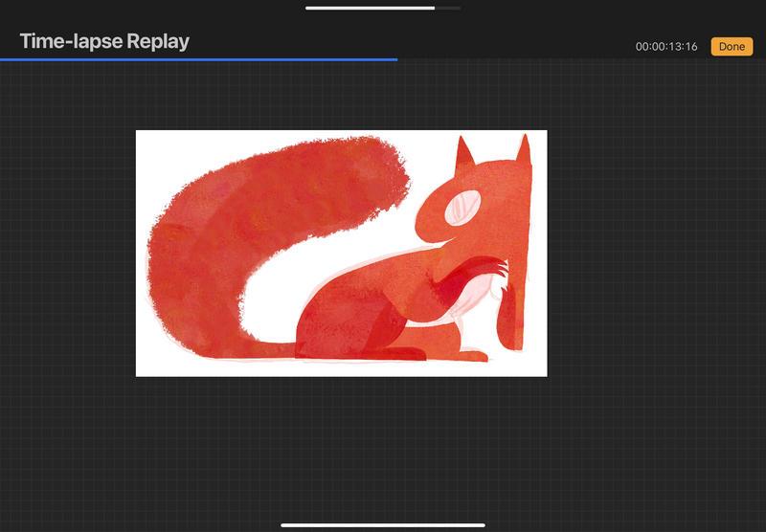This screenshot has height=532, width=766.
Task: Tap the home indicator bar at bottom
Action: [383, 524]
